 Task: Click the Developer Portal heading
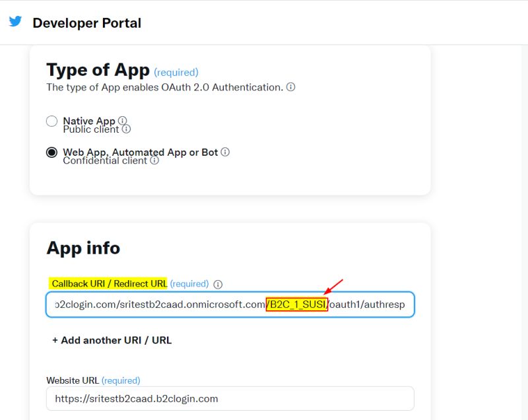tap(86, 22)
